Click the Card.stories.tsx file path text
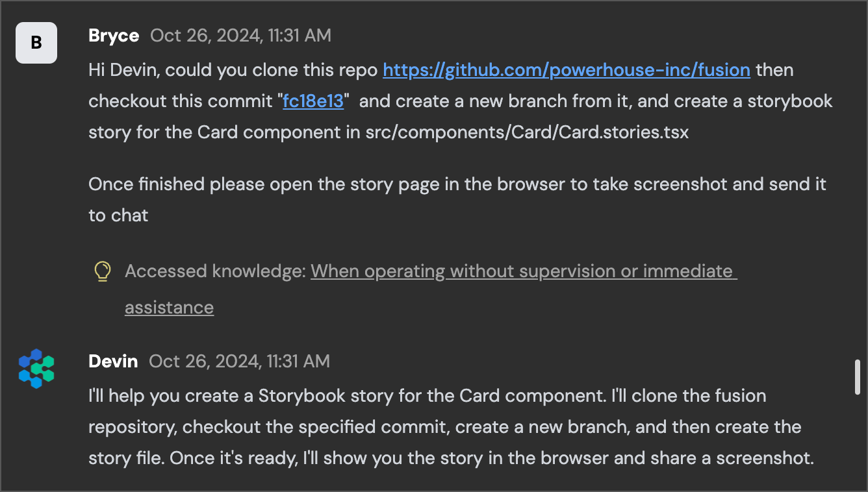Screen dimensions: 868x492 (527, 132)
